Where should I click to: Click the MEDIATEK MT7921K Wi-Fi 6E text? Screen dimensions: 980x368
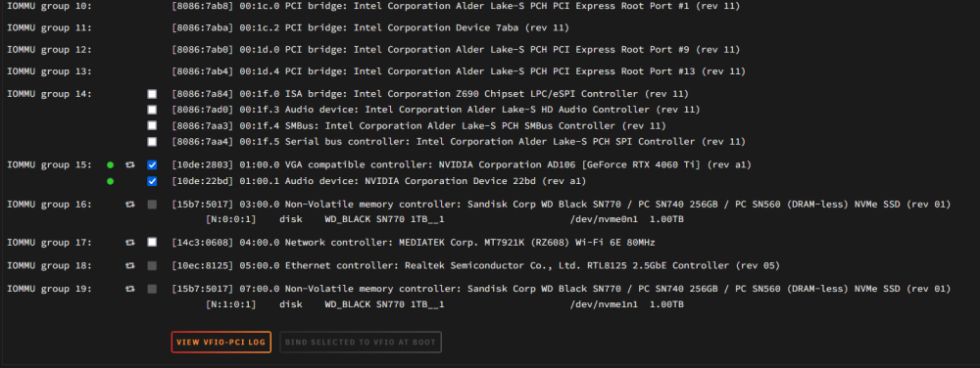click(x=414, y=242)
